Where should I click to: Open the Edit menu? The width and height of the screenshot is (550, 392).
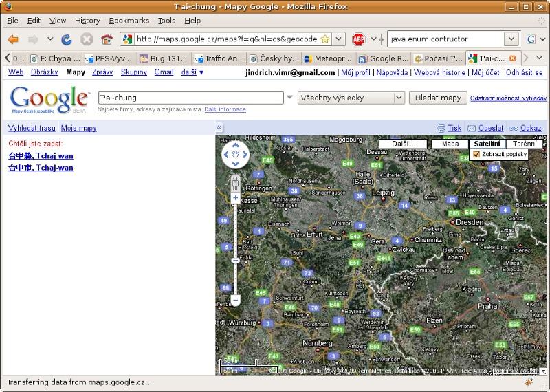pos(34,21)
